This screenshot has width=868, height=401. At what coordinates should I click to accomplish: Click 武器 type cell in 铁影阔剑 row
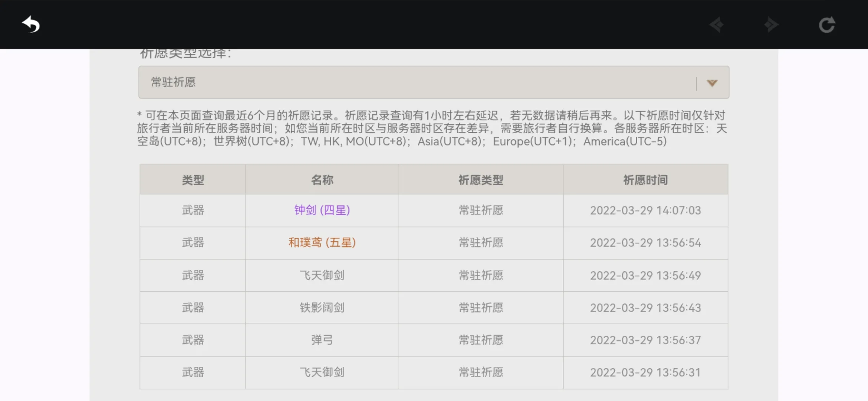(x=193, y=307)
